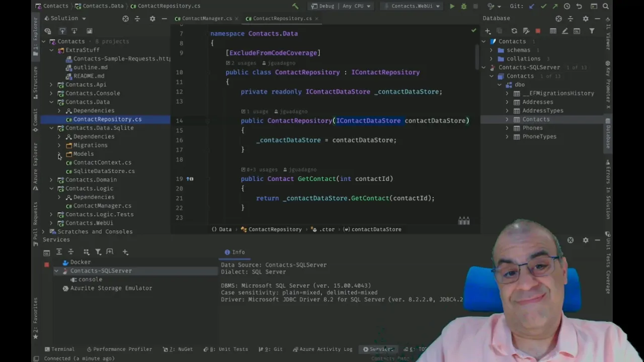Collapse Contacts-SQLServer in Services tree
The width and height of the screenshot is (644, 362).
56,270
